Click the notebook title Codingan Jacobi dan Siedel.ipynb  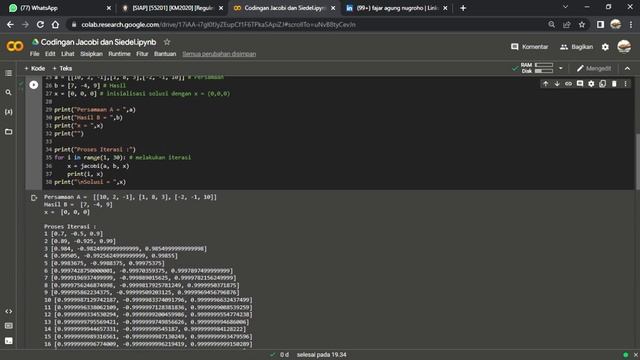click(x=98, y=42)
